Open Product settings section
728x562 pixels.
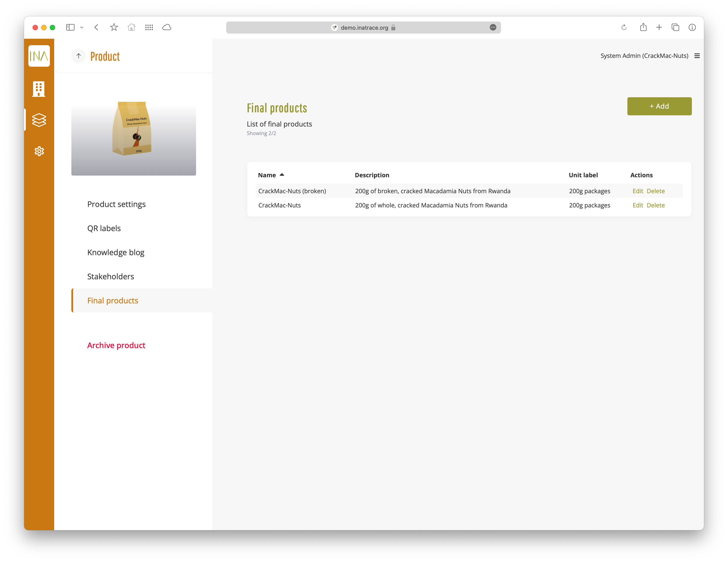tap(116, 204)
